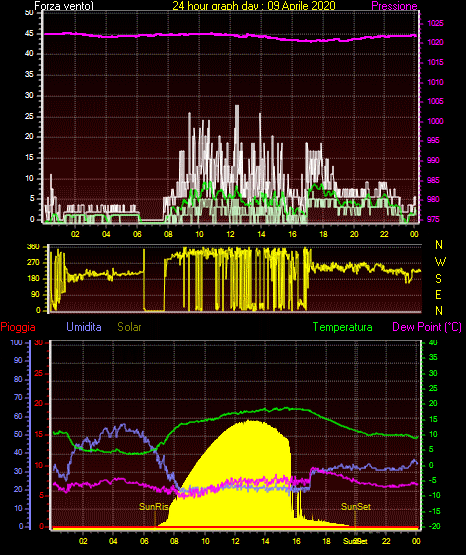Click the S compass direction label
Viewport: 466px width, 555px height.
(x=438, y=279)
